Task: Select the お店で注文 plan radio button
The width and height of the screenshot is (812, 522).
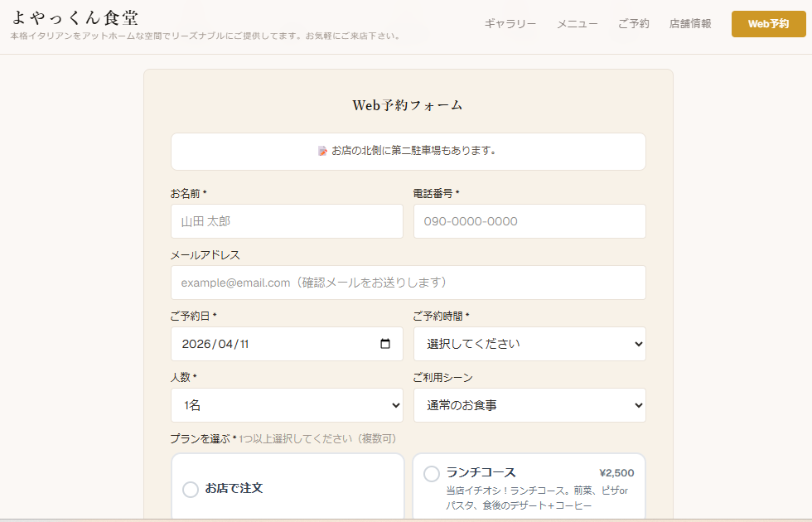Action: tap(191, 490)
